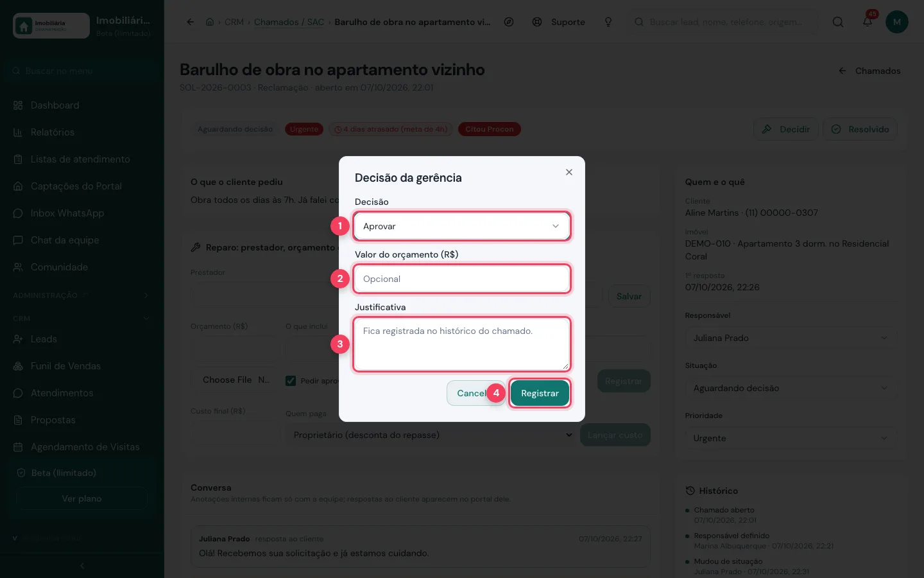Open the Decisão dropdown showing Aprovar

tap(462, 226)
